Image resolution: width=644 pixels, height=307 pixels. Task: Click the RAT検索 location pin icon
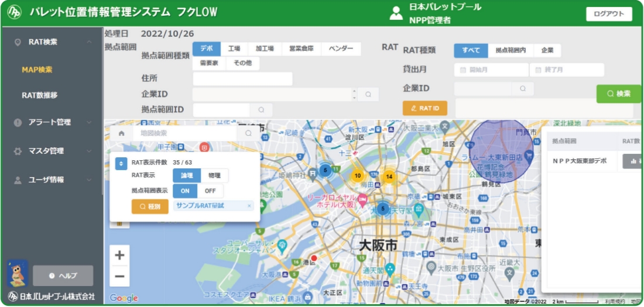18,42
